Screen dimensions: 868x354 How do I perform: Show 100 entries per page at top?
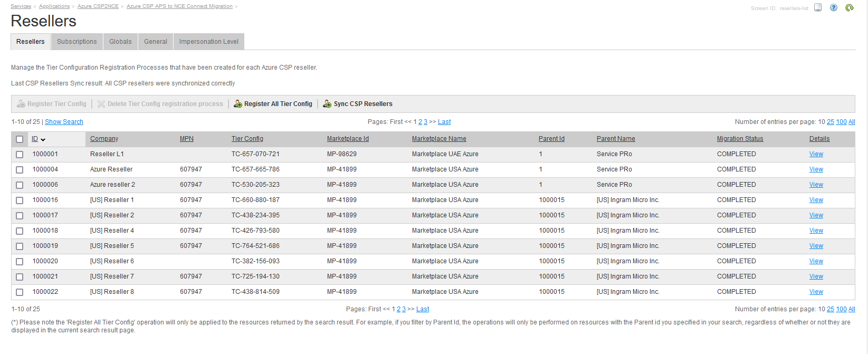[841, 122]
